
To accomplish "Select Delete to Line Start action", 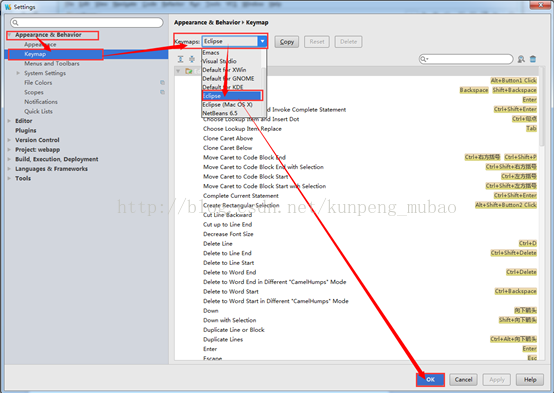I will click(x=229, y=262).
